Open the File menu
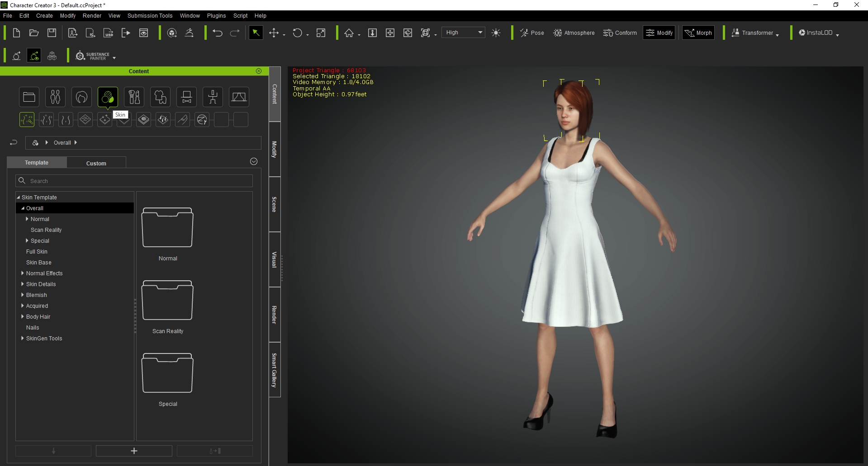This screenshot has height=466, width=868. point(8,15)
